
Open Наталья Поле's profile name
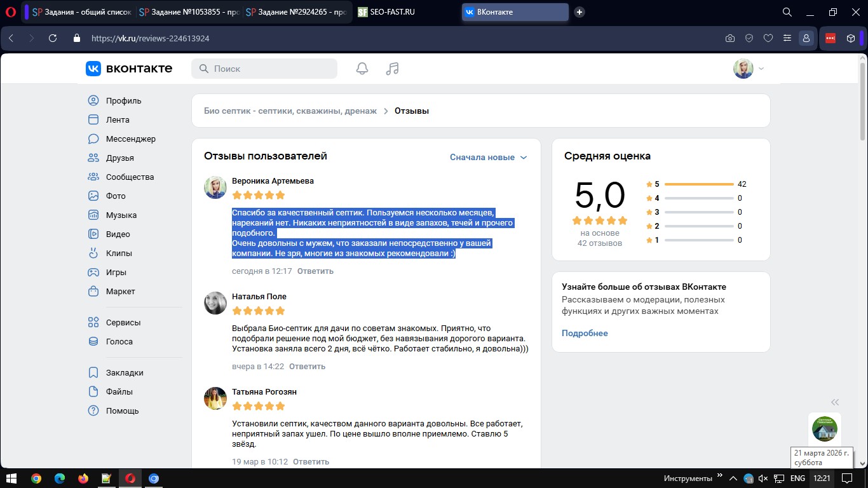pos(259,297)
